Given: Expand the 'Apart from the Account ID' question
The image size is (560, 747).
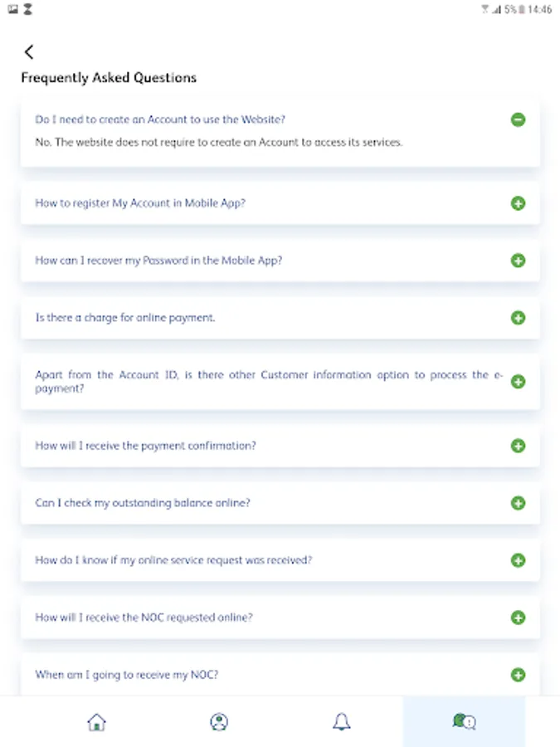Looking at the screenshot, I should point(519,382).
